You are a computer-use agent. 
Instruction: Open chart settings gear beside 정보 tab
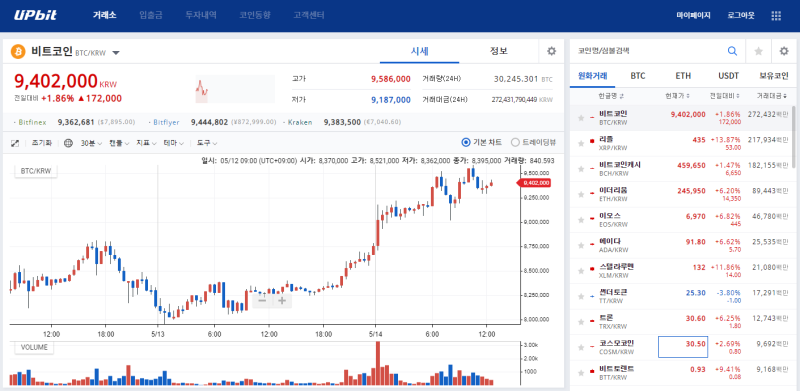[551, 51]
